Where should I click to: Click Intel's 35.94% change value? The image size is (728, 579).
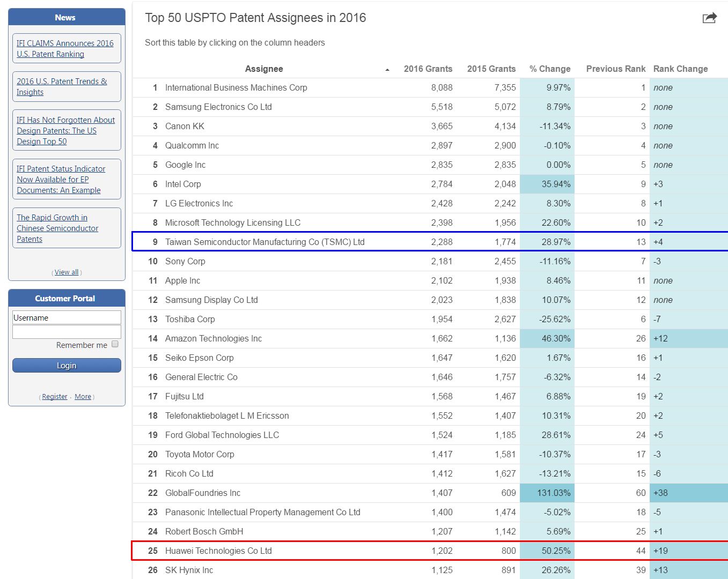pyautogui.click(x=556, y=184)
